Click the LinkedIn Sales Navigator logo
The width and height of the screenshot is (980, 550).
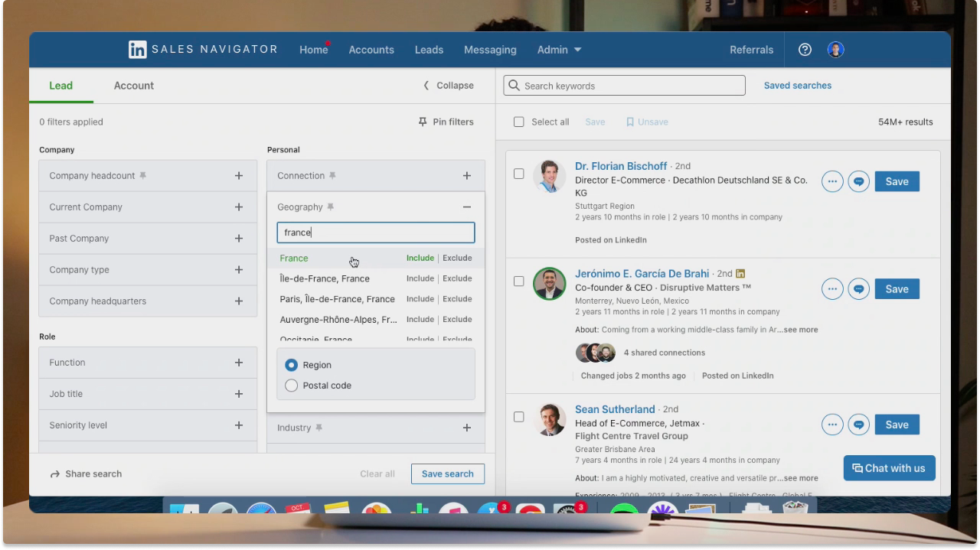[204, 49]
